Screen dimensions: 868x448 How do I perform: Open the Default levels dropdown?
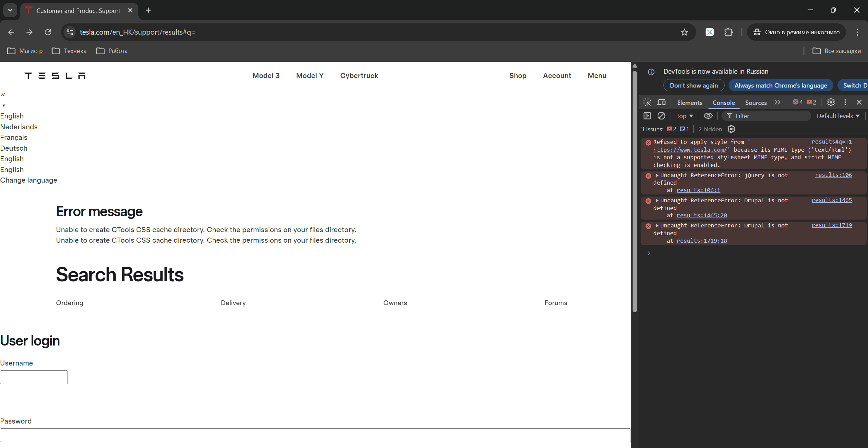[838, 116]
